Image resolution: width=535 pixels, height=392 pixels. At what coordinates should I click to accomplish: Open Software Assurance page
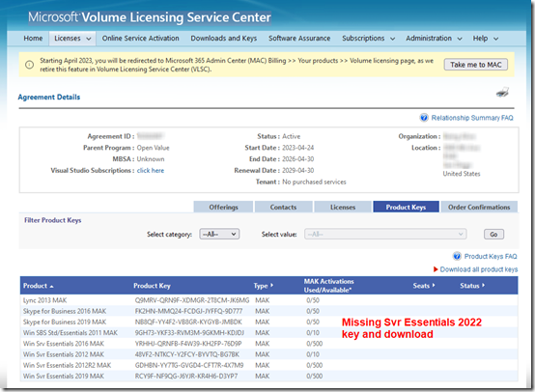click(299, 39)
